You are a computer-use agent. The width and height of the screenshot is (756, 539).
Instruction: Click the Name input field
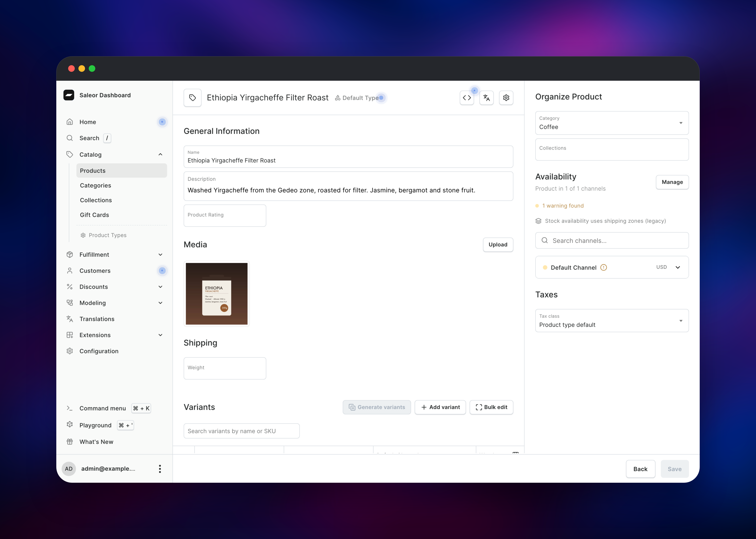coord(348,157)
